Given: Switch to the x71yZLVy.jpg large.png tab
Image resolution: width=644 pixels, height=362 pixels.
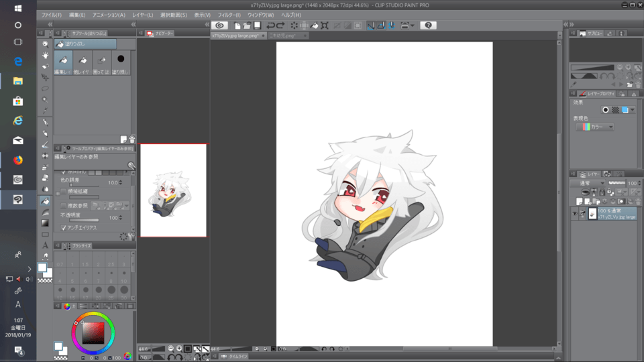Looking at the screenshot, I should click(x=235, y=35).
